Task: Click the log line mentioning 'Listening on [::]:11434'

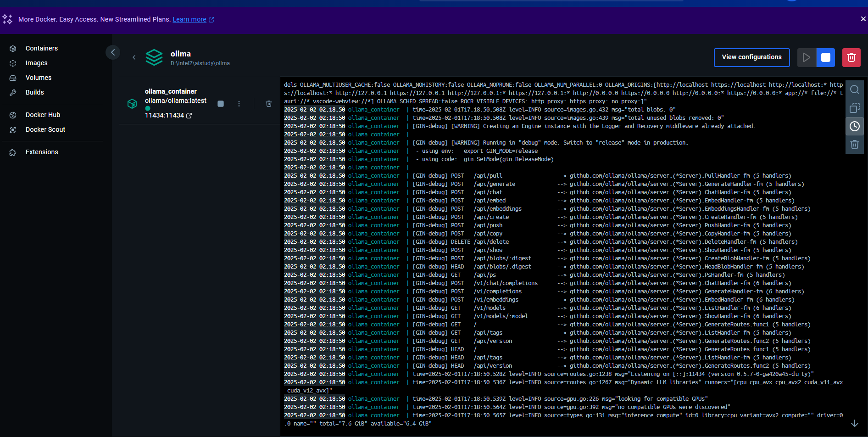Action: [549, 374]
